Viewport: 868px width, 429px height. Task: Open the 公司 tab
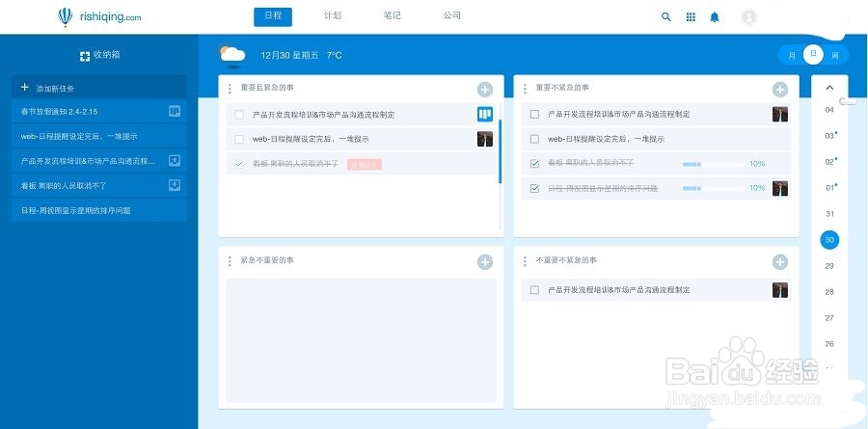click(451, 16)
